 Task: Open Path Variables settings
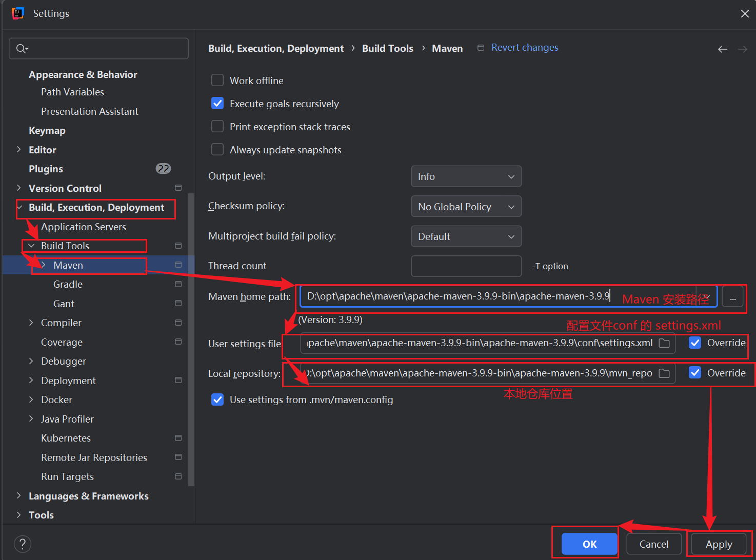tap(72, 92)
